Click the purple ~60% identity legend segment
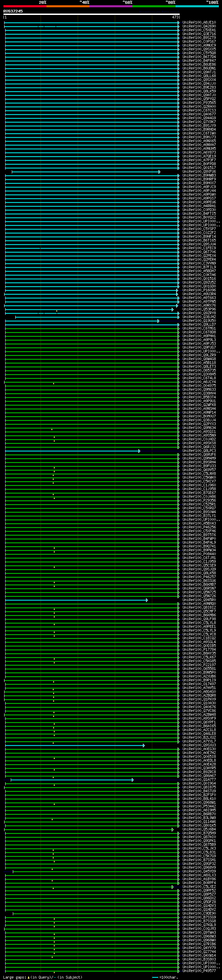 [x=111, y=6]
